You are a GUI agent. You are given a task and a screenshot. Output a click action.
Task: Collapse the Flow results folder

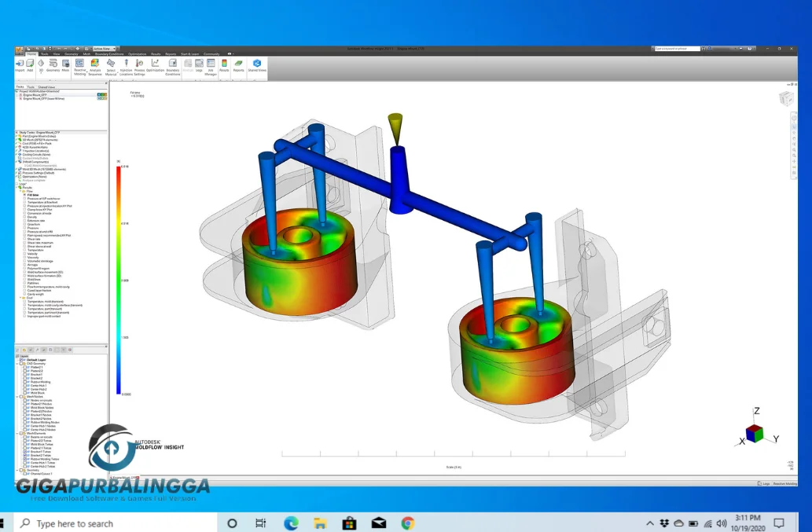(20, 191)
